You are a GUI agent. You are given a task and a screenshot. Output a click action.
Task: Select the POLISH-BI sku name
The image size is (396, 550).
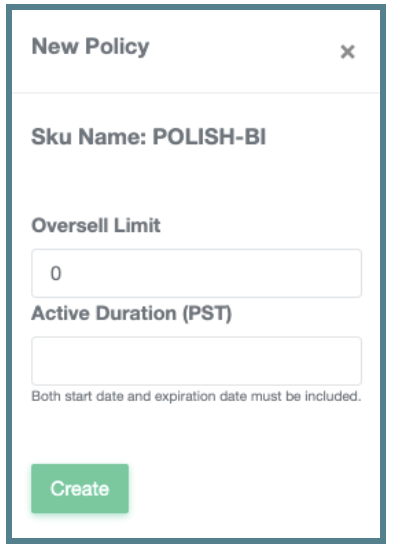(209, 136)
